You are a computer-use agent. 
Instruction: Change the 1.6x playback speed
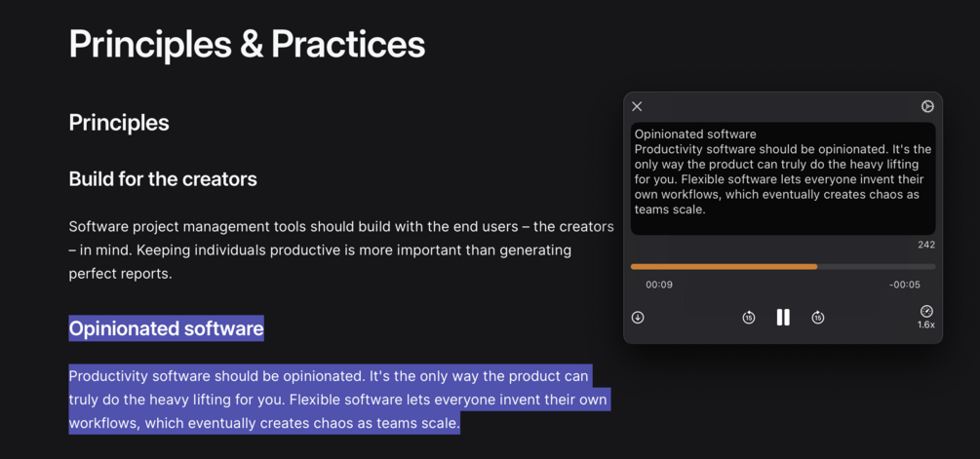click(926, 312)
